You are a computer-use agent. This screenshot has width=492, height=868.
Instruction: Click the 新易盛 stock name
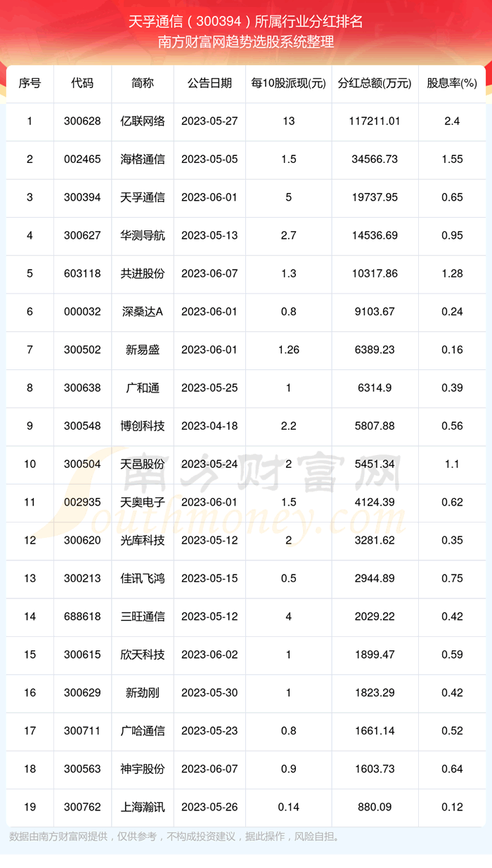[x=143, y=350]
